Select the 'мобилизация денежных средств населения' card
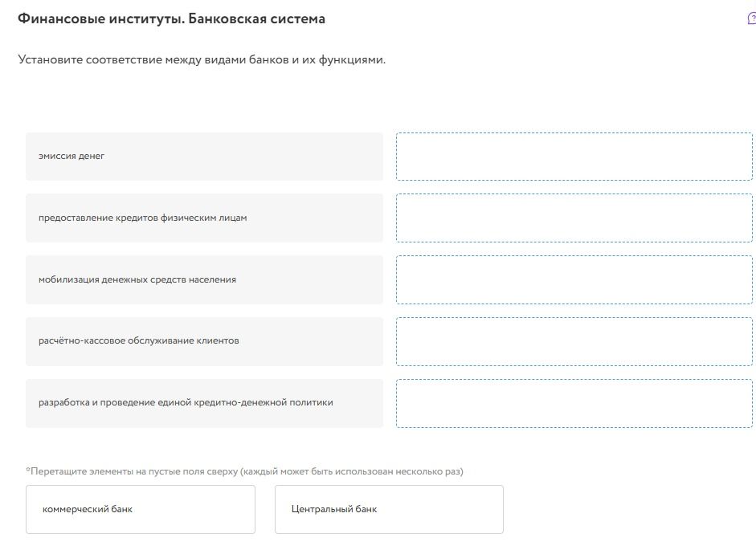 204,279
